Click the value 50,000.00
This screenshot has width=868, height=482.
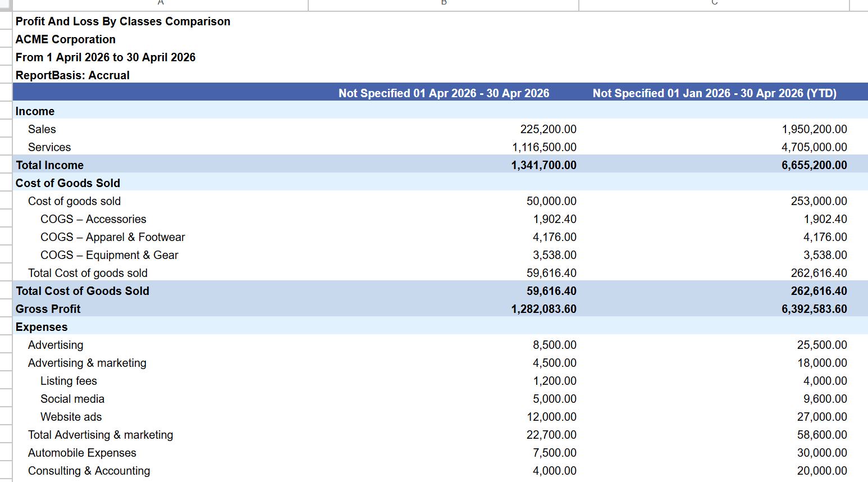click(x=551, y=201)
